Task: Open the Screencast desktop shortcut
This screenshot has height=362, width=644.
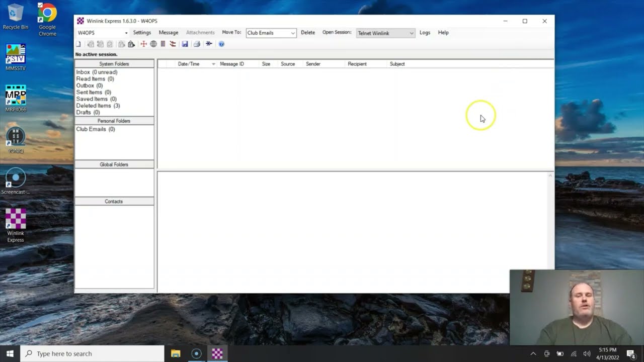Action: point(16,182)
